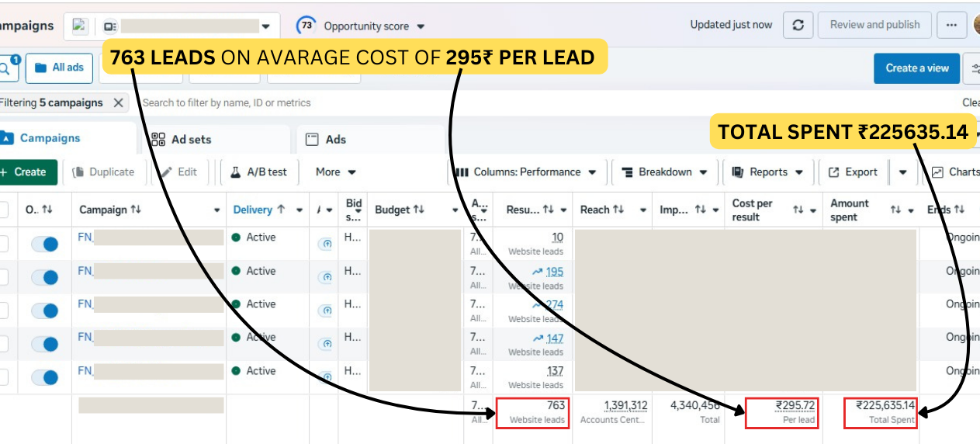Open the Breakdown dropdown
Screen dimensions: 980x444
pos(664,172)
